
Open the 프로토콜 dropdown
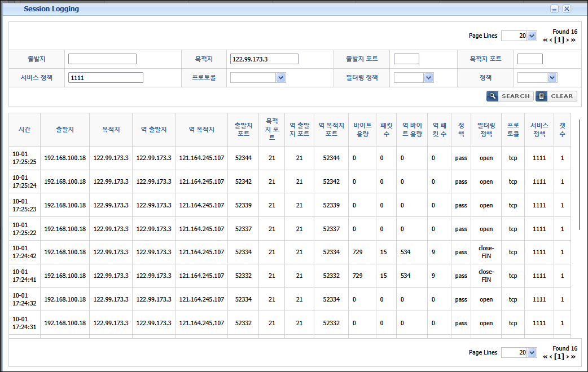click(280, 78)
